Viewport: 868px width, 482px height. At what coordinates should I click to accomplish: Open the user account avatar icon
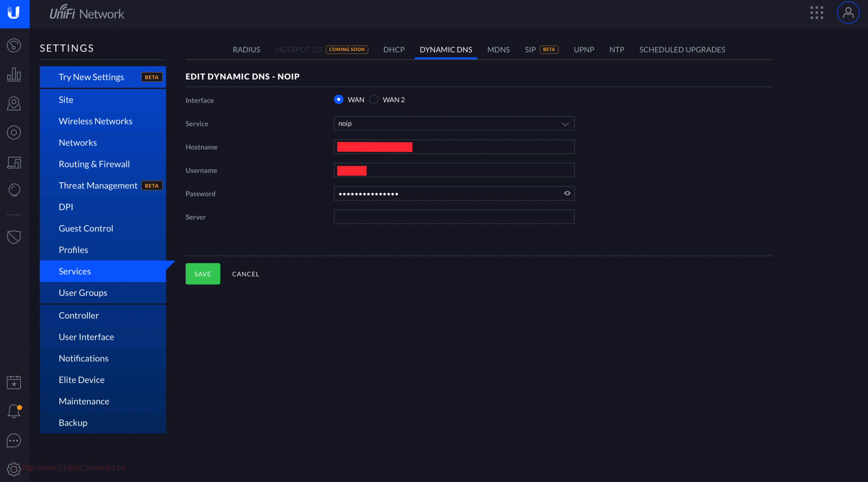(x=848, y=13)
